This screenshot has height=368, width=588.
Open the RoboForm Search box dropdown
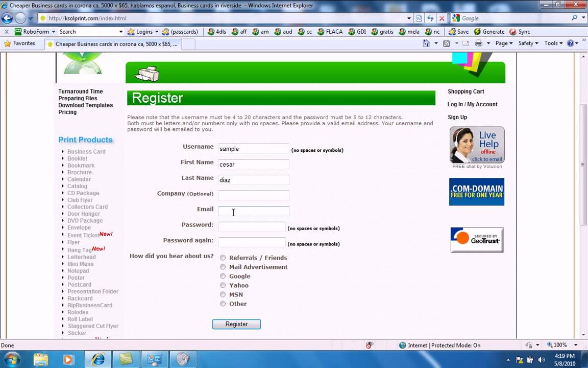121,32
